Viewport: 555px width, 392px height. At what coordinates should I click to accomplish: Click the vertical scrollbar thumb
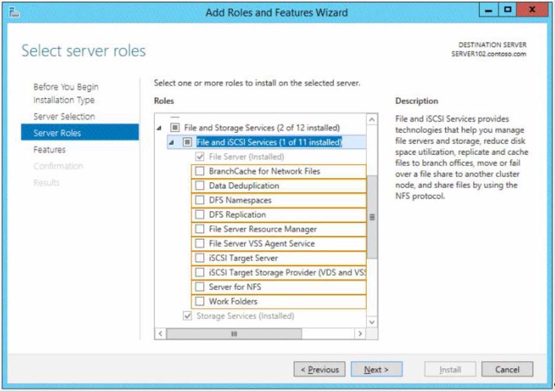[372, 217]
